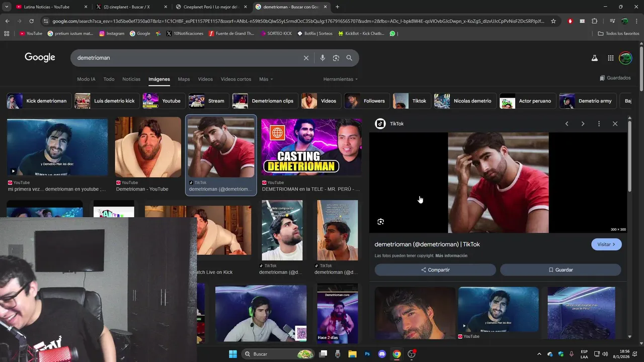Viewport: 644px width, 362px height.
Task: Search inside image with Lens icon
Action: click(380, 222)
